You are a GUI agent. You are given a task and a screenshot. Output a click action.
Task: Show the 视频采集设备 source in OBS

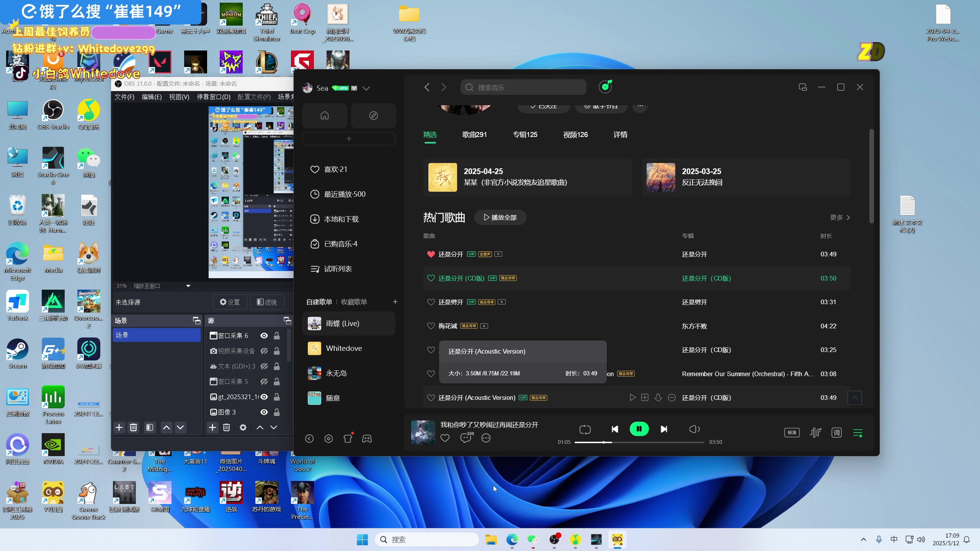click(x=264, y=351)
